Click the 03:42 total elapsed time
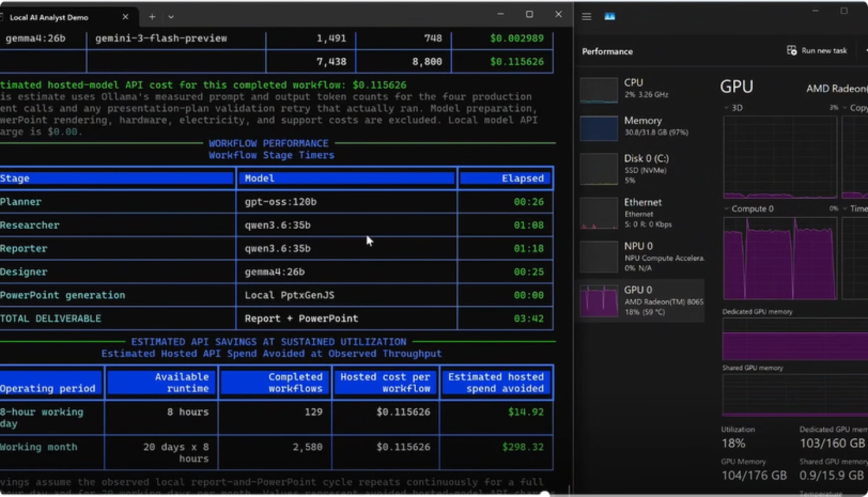This screenshot has height=497, width=868. click(529, 319)
